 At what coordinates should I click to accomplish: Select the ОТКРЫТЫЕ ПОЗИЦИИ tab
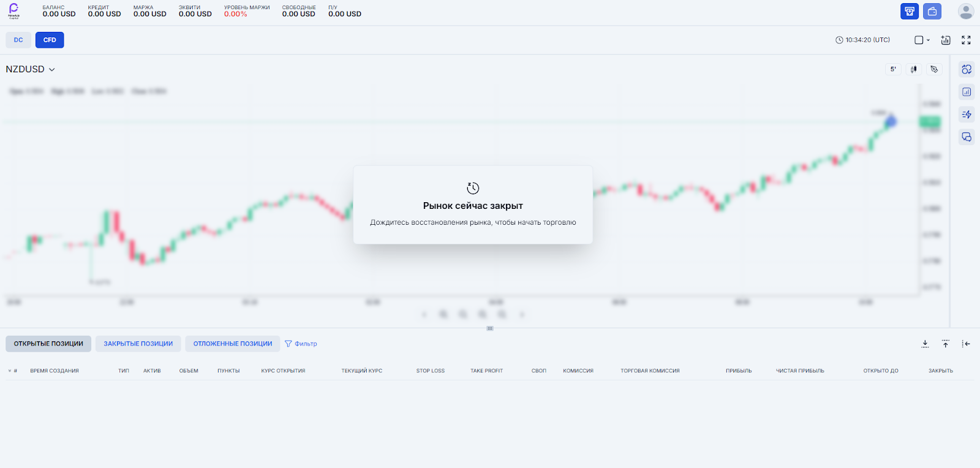48,344
